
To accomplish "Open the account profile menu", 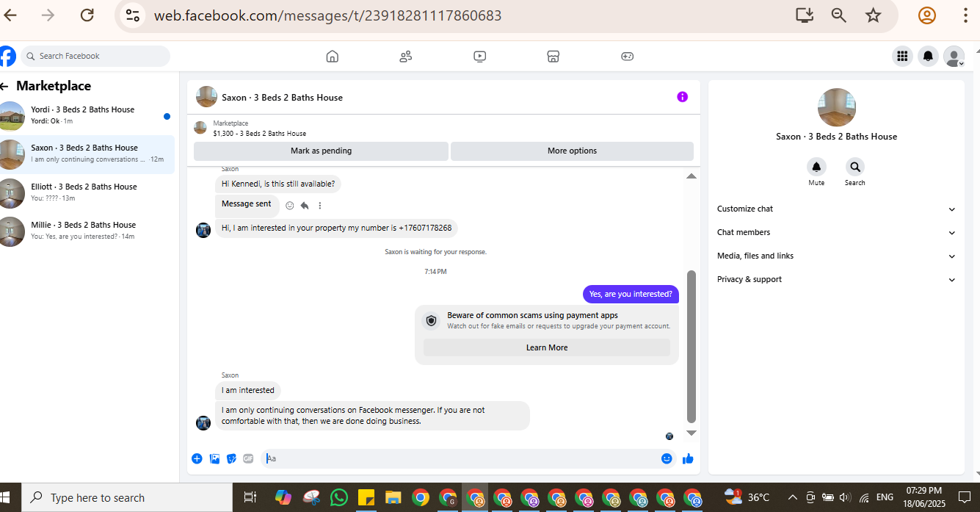I will click(x=954, y=56).
